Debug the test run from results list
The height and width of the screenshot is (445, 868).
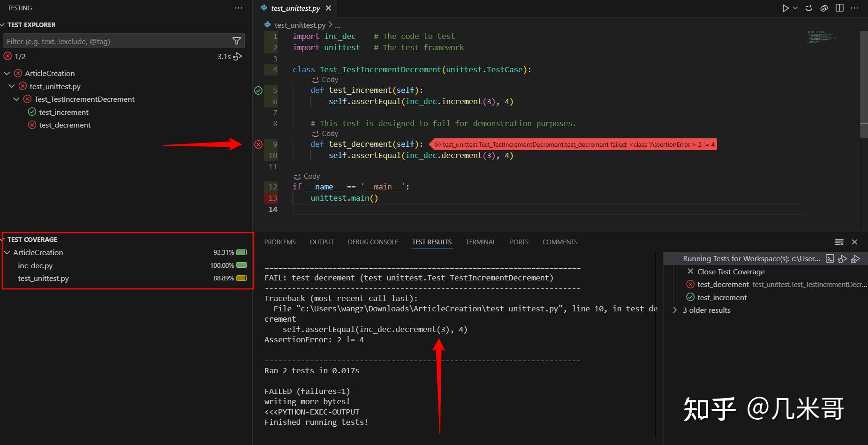tap(856, 258)
